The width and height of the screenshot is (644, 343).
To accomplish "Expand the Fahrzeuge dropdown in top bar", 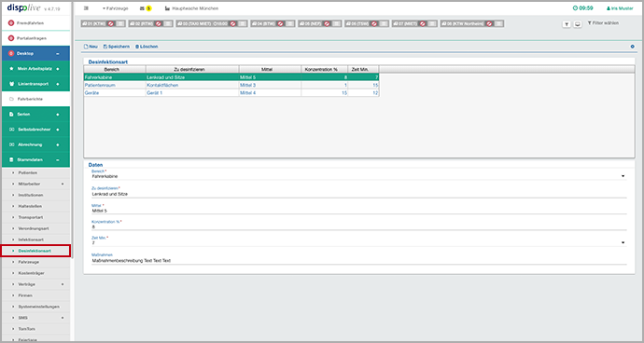I will pyautogui.click(x=116, y=8).
